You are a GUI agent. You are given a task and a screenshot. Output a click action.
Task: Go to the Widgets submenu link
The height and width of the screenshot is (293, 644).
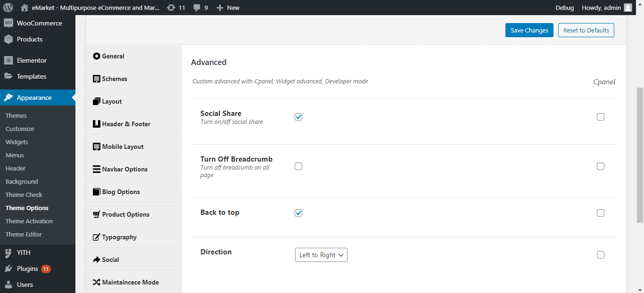click(17, 142)
